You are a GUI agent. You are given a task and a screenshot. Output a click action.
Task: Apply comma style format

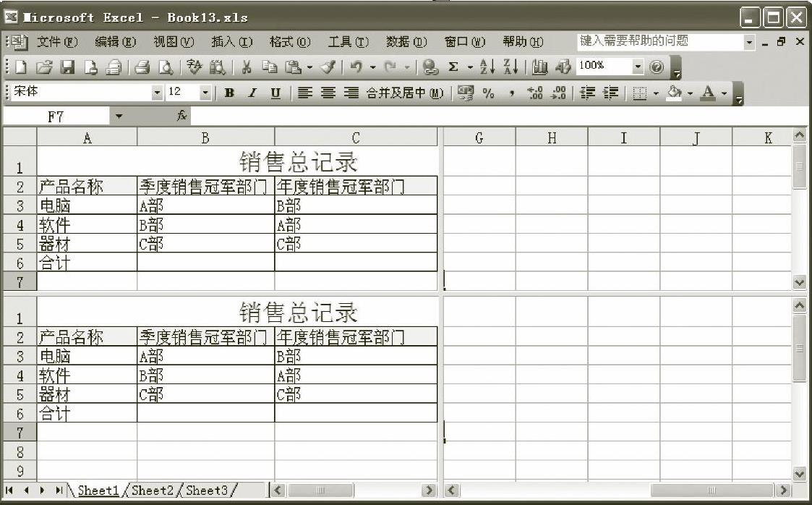512,93
